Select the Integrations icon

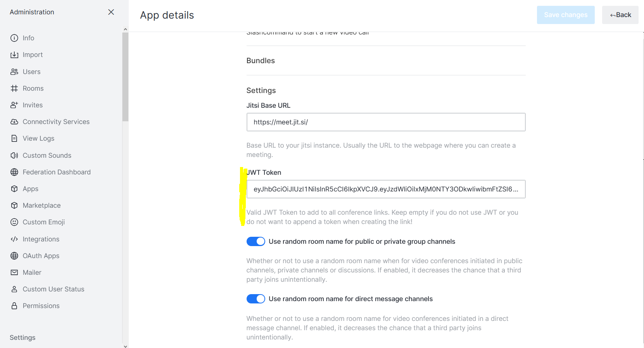coord(14,239)
